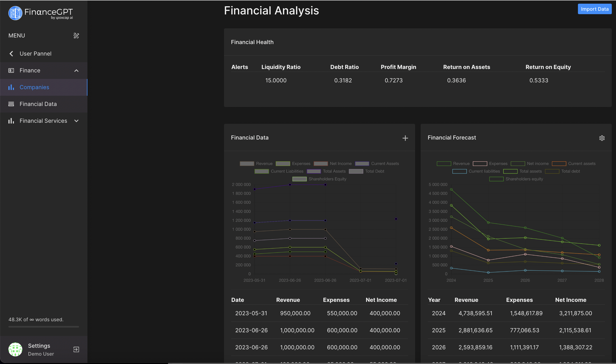Select Companies in the Finance sidebar
616x364 pixels.
coord(34,87)
